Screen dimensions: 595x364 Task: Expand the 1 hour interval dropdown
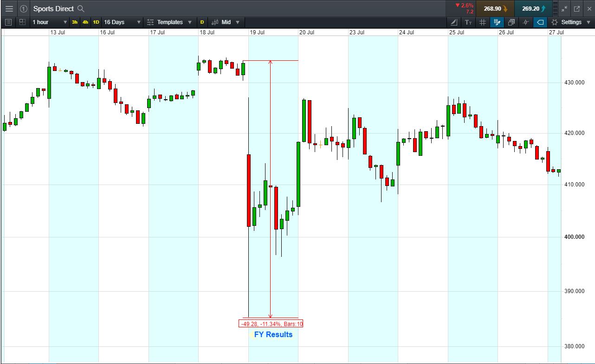pyautogui.click(x=65, y=22)
